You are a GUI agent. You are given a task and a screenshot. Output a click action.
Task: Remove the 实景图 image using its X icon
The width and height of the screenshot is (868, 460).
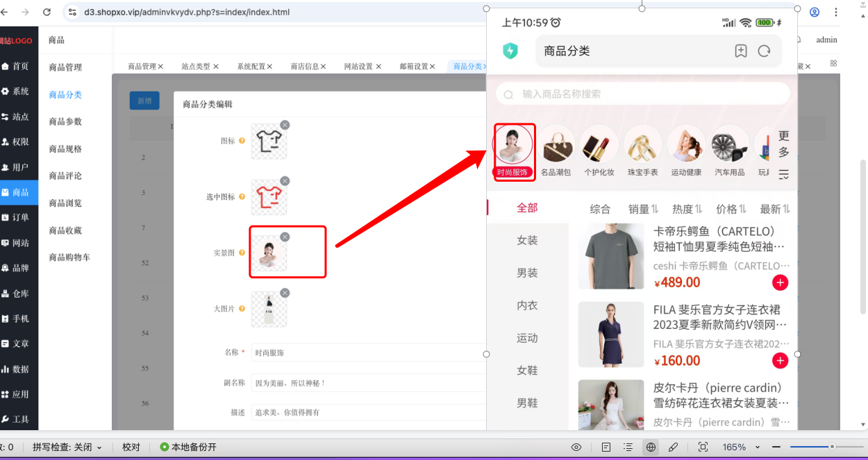click(285, 237)
